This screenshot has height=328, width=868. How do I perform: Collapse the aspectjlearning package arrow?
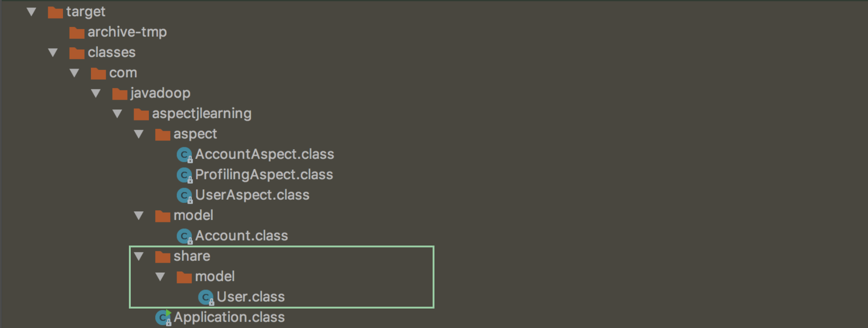[117, 114]
